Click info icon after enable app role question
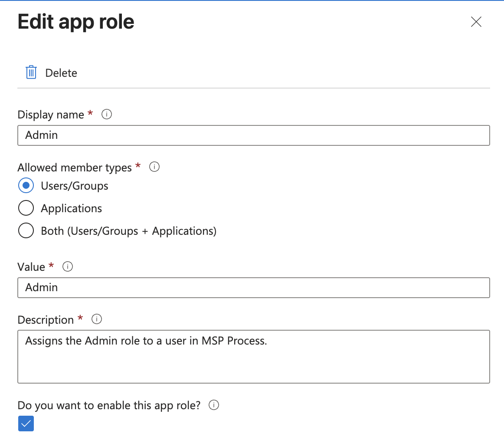Viewport: 504px width, 440px height. [214, 405]
